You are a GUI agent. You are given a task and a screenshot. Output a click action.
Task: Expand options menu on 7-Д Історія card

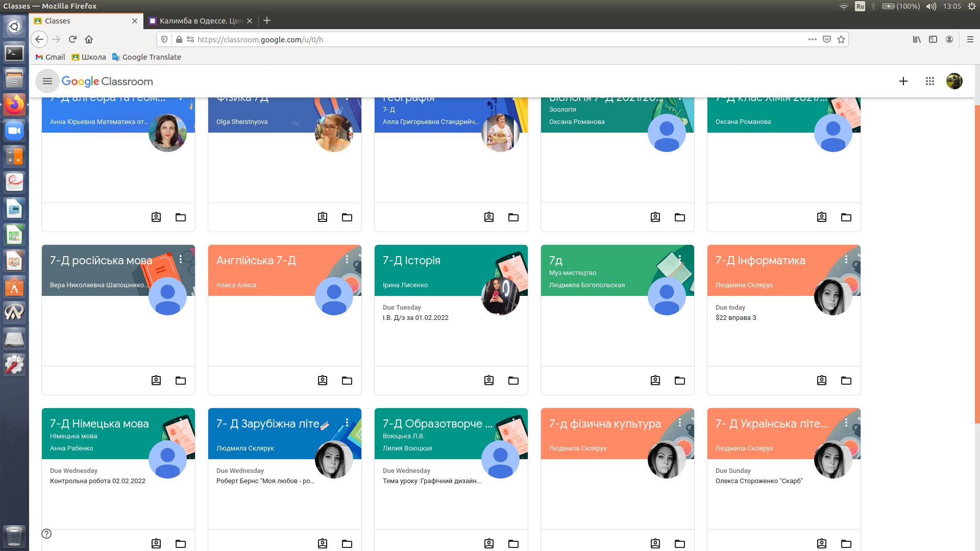[513, 259]
